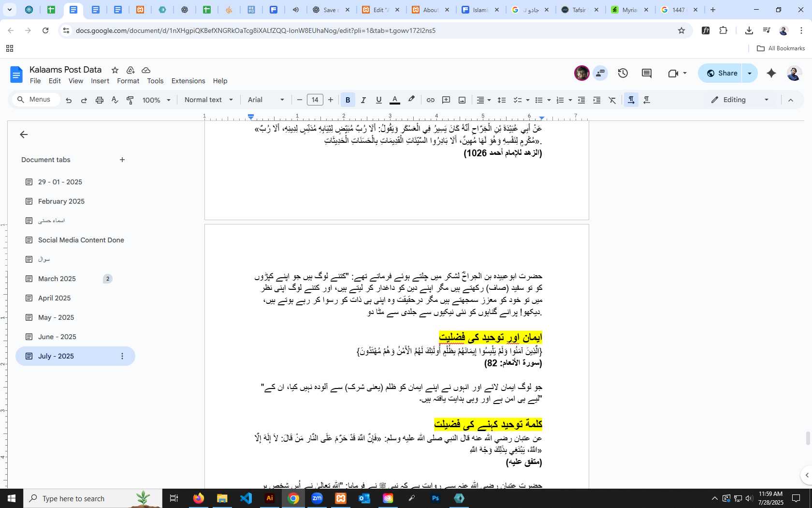Toggle Bold formatting
The image size is (812, 508).
pos(348,100)
